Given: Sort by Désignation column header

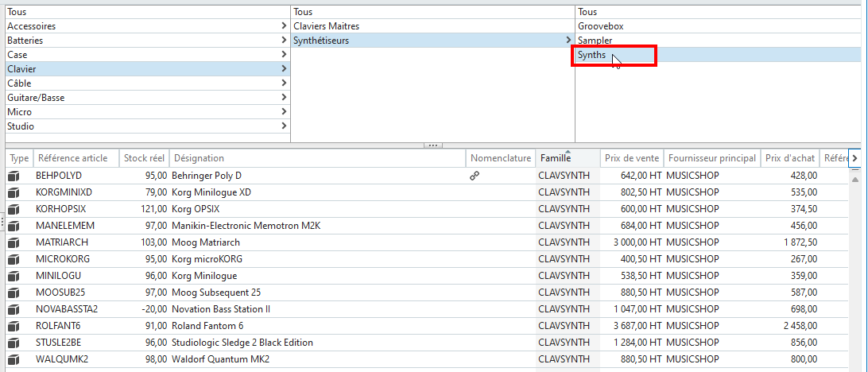Looking at the screenshot, I should pos(318,158).
